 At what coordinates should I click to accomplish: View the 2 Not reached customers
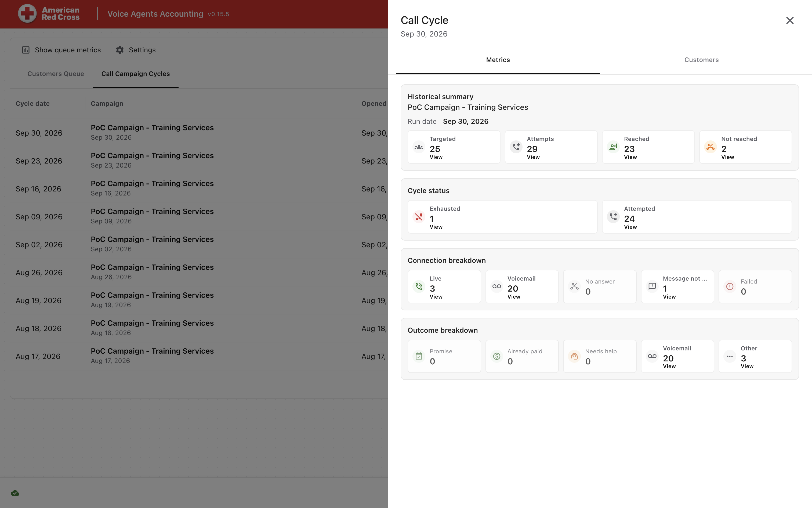click(727, 157)
